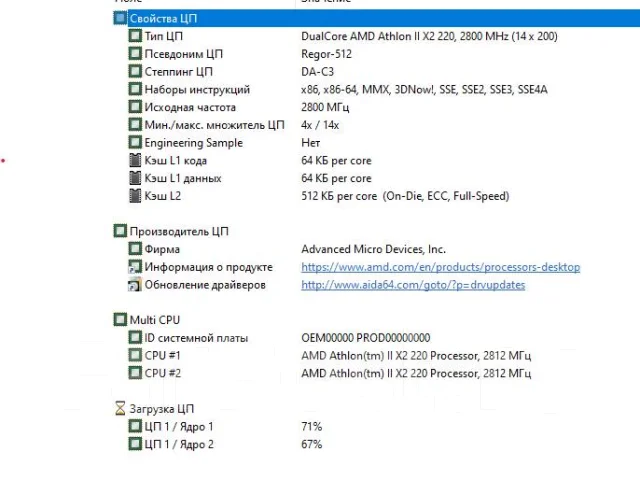This screenshot has width=640, height=494.
Task: Click the icon beside Наборы инструкций
Action: [135, 89]
